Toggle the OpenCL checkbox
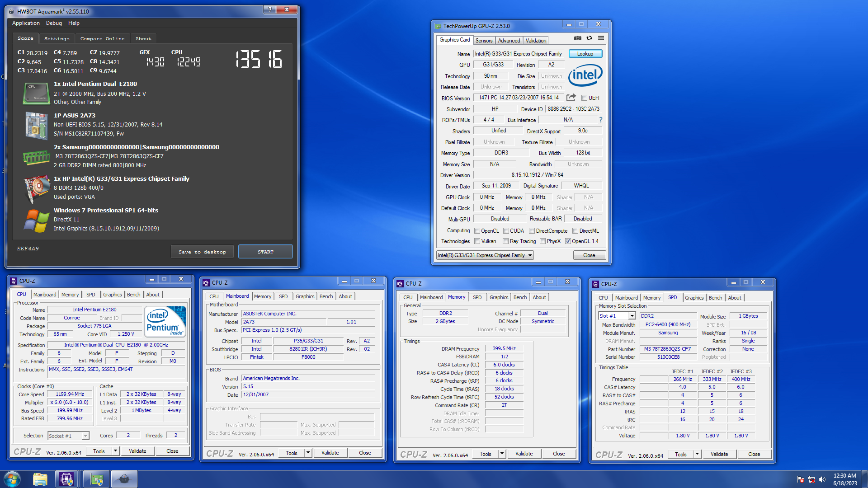The width and height of the screenshot is (868, 488). coord(477,231)
